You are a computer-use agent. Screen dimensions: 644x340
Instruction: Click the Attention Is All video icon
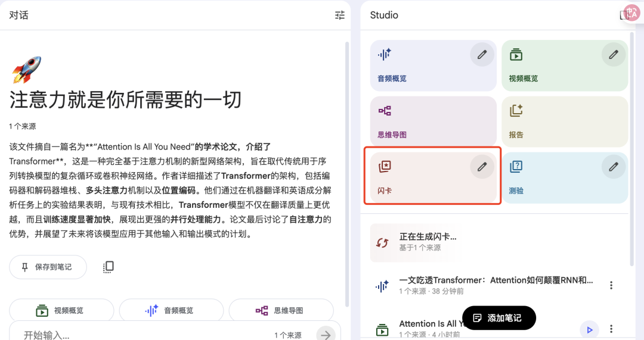(382, 329)
